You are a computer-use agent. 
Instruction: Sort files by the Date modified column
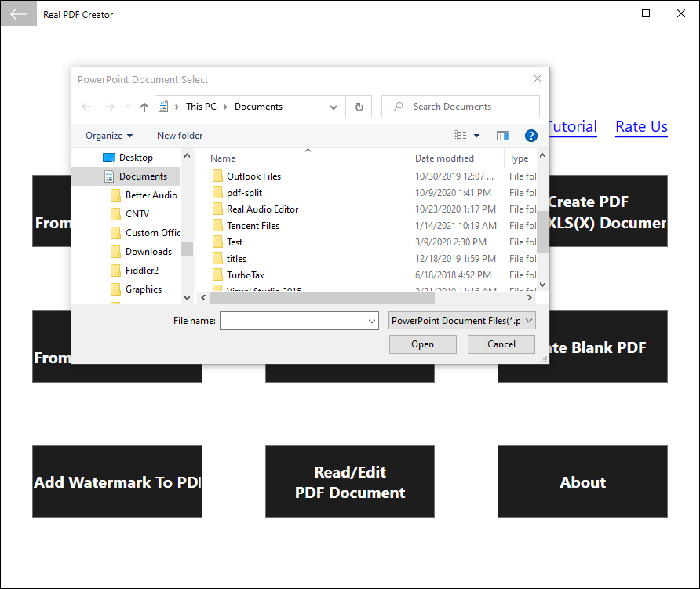(x=444, y=158)
